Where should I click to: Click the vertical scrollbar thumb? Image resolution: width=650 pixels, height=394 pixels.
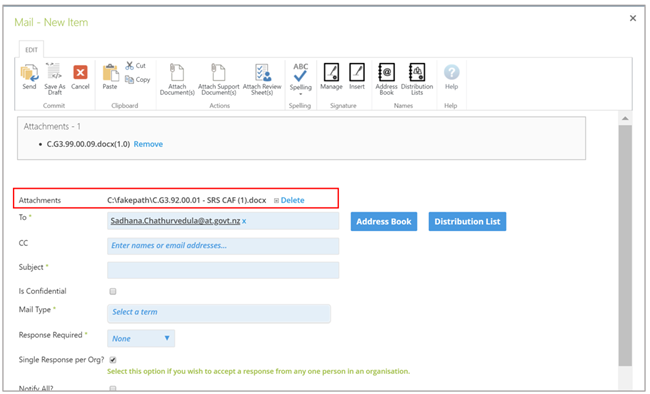(625, 246)
